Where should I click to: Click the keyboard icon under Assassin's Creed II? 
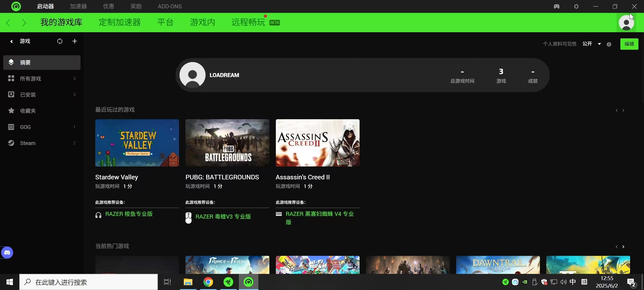(x=279, y=214)
